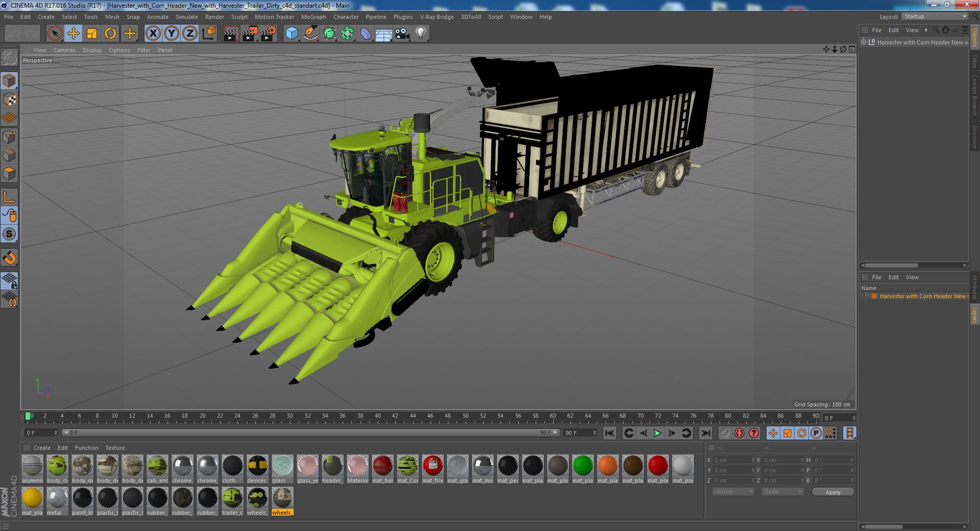Activate the Rotate tool
980x531 pixels.
(x=110, y=34)
